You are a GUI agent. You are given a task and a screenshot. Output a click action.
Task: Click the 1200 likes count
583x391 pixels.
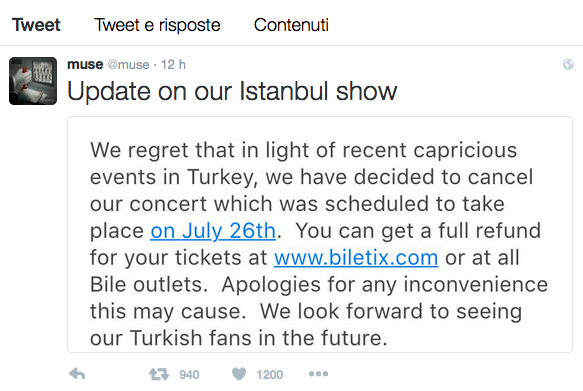(270, 375)
